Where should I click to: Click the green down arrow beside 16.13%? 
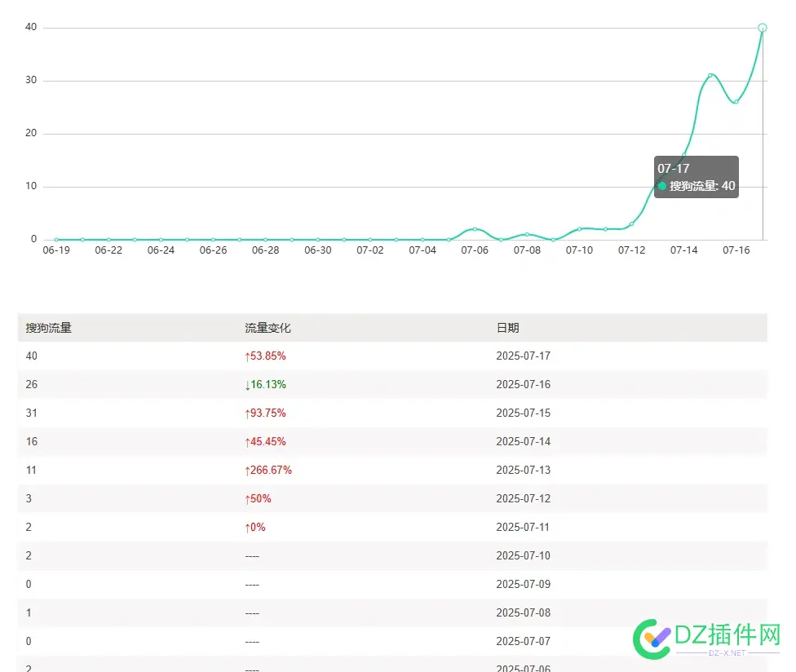point(247,384)
